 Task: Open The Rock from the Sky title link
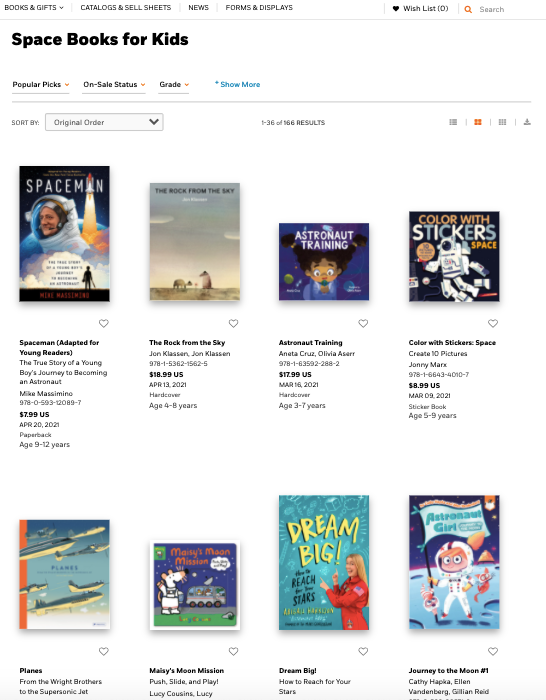pyautogui.click(x=187, y=342)
